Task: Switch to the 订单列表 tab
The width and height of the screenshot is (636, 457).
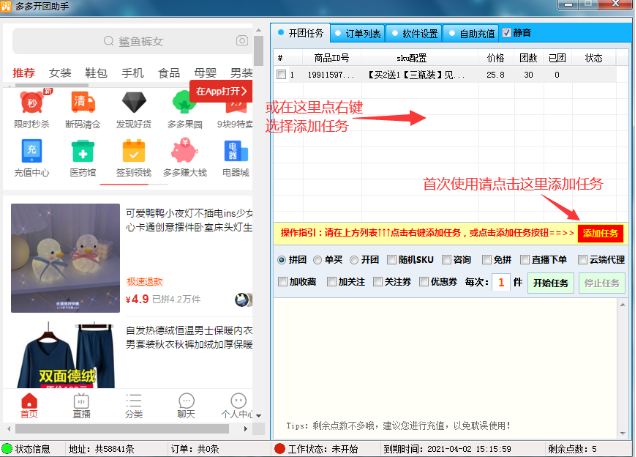Action: pyautogui.click(x=358, y=33)
